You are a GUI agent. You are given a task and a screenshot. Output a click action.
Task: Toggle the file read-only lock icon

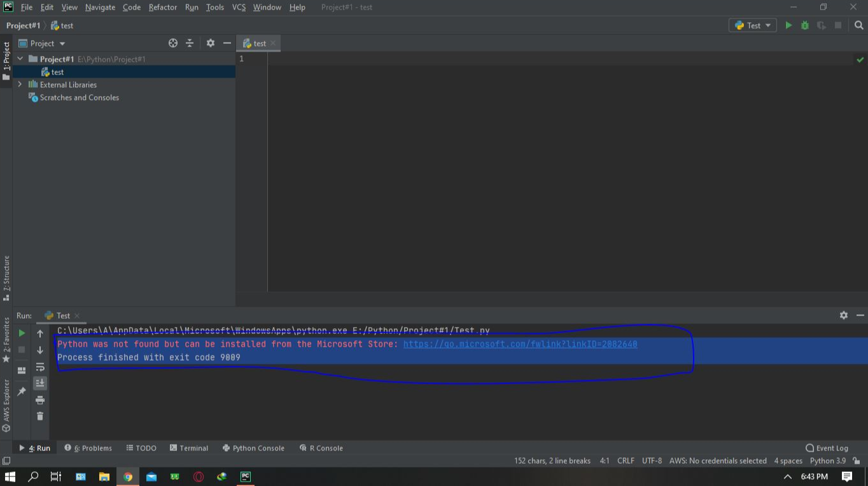pyautogui.click(x=857, y=461)
